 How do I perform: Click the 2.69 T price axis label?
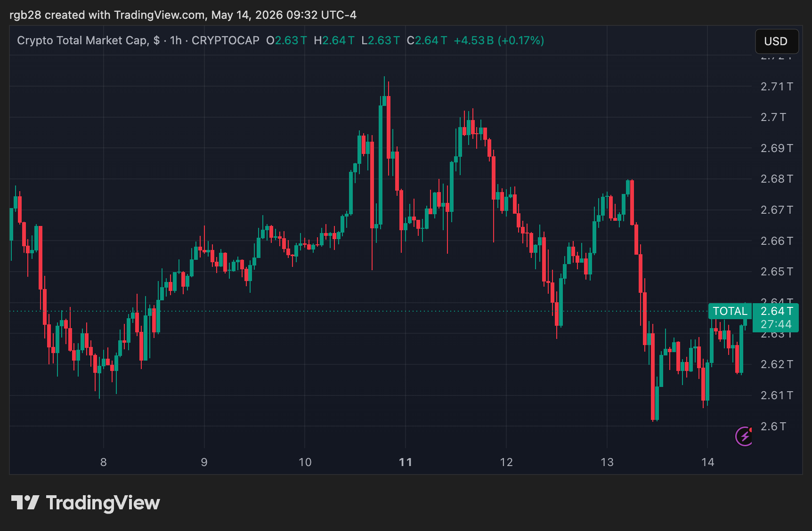[x=777, y=148]
